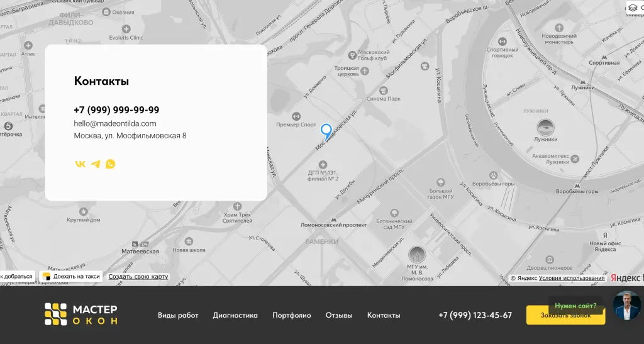Screen dimensions: 644x344
Task: Click the Доехать на такси button
Action: (x=72, y=276)
